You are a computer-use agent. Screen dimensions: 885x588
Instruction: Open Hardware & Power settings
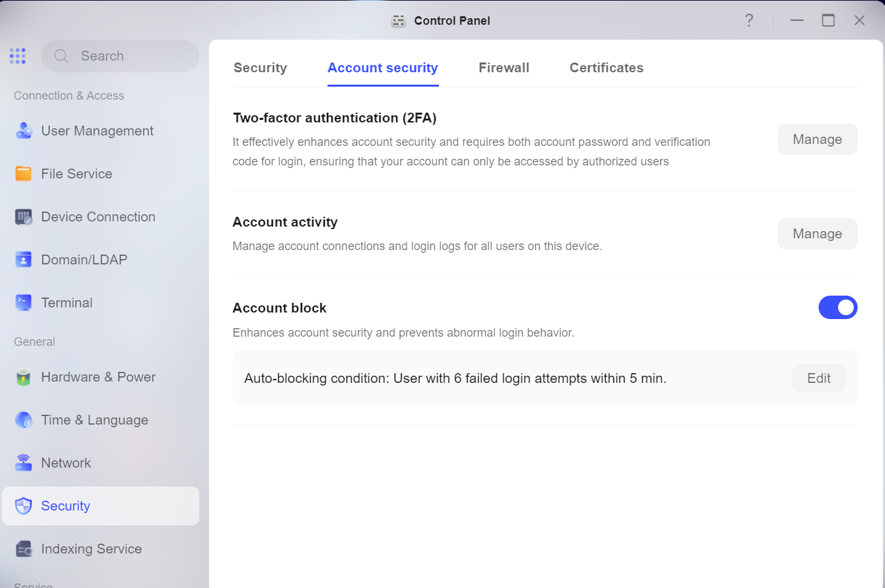(x=101, y=377)
